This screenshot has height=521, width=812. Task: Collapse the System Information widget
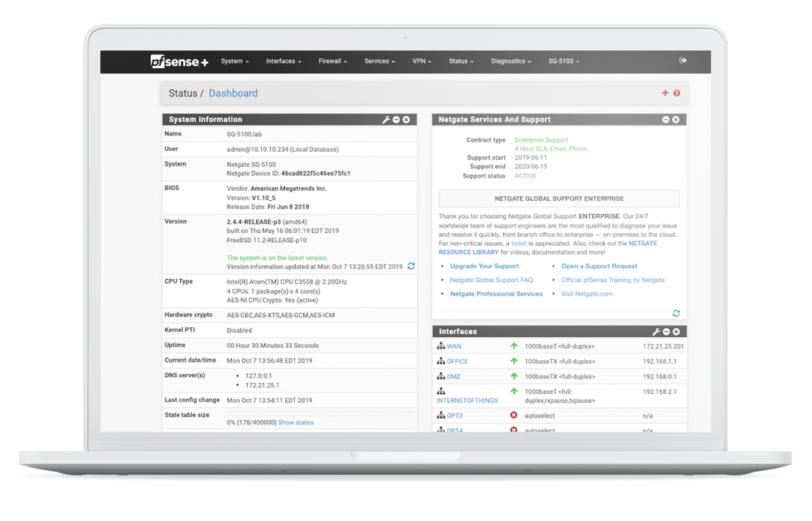[396, 120]
